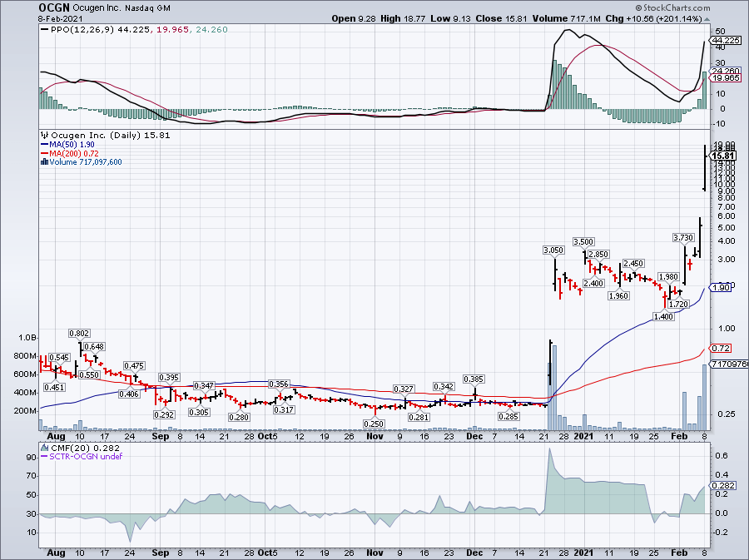The image size is (749, 560).
Task: Click the 44.225 PPO axis marker
Action: 726,41
